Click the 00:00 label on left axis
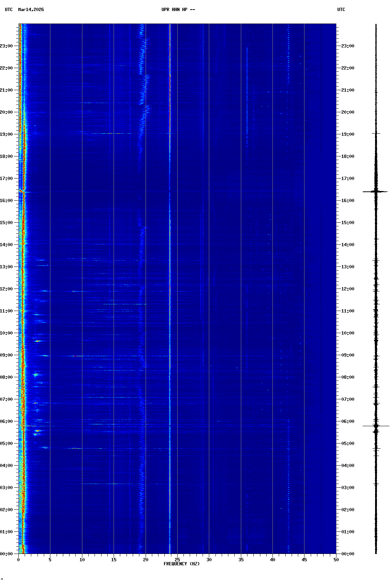The height and width of the screenshot is (583, 392). [7, 554]
